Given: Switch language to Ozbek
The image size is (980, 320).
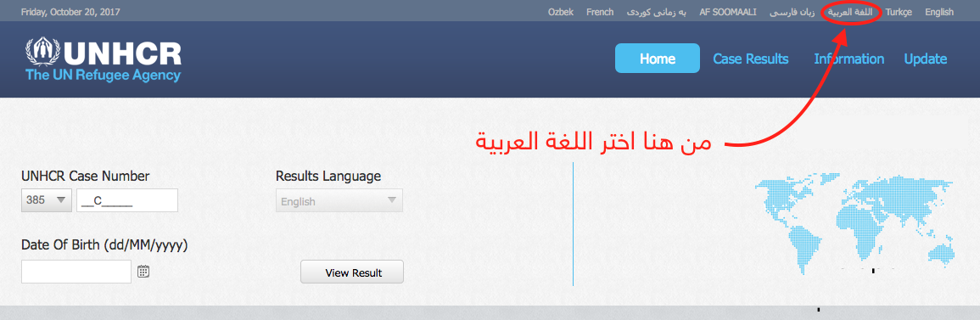Looking at the screenshot, I should click(x=561, y=12).
